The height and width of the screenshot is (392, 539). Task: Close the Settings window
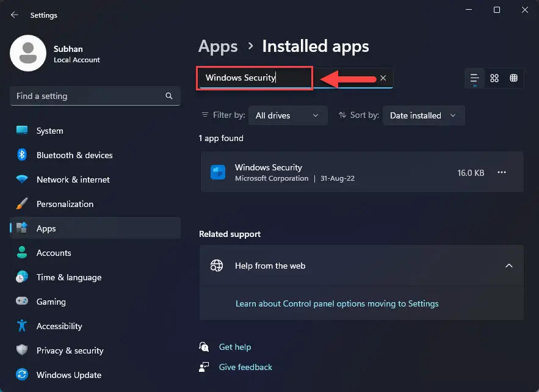[524, 10]
